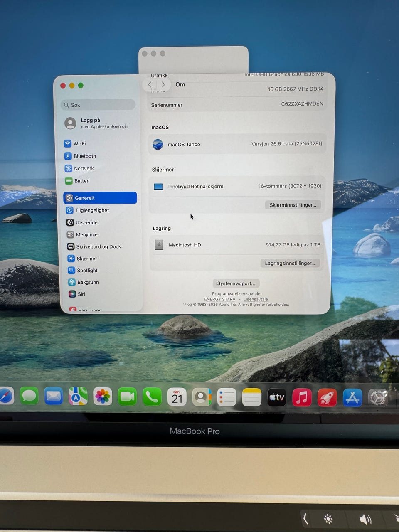399x532 pixels.
Task: Open Lagringsinnstillinger button
Action: point(290,263)
